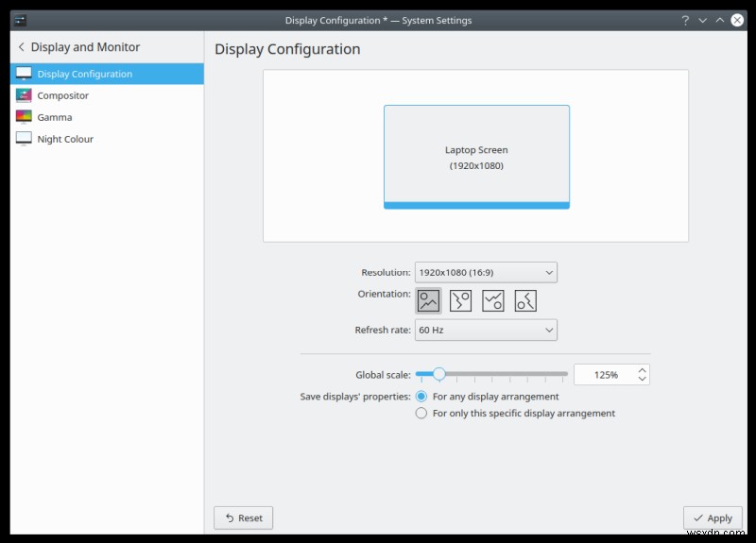Viewport: 756px width, 543px height.
Task: Click the System Settings icon in title bar
Action: 21,20
